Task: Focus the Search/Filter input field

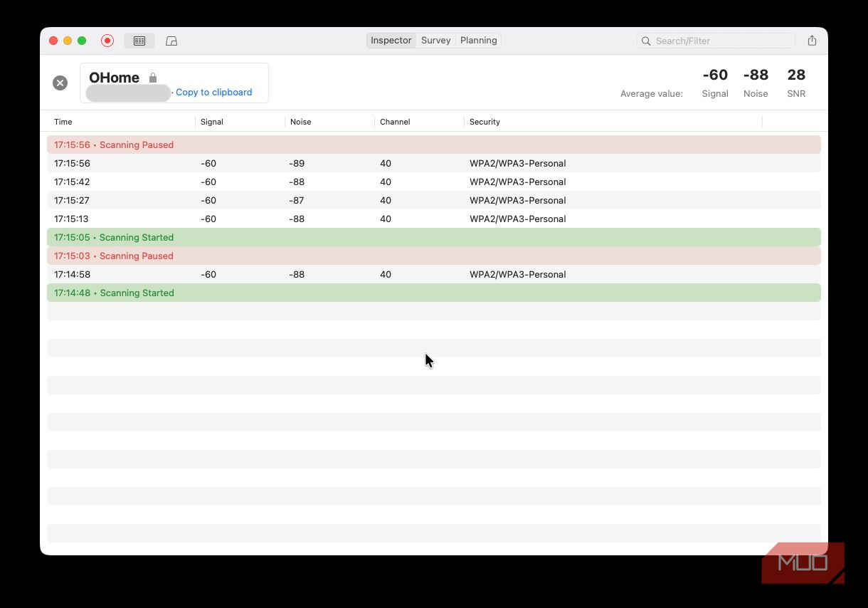Action: pos(716,41)
